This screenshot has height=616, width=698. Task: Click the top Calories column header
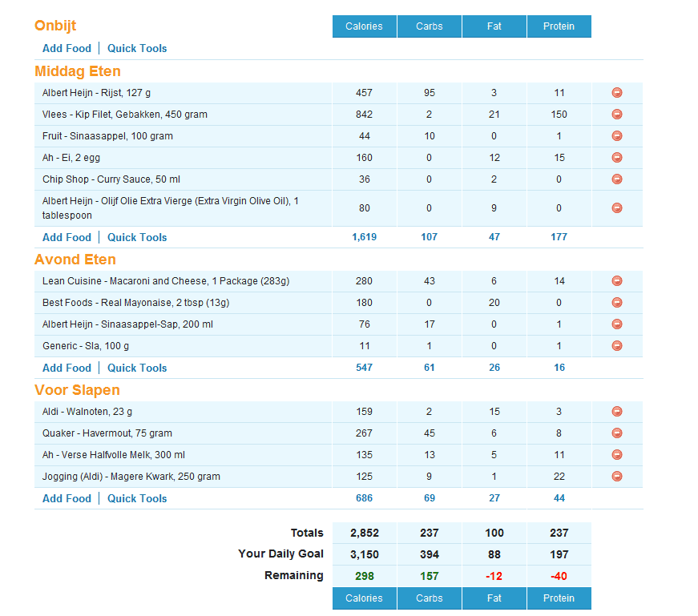coord(364,26)
